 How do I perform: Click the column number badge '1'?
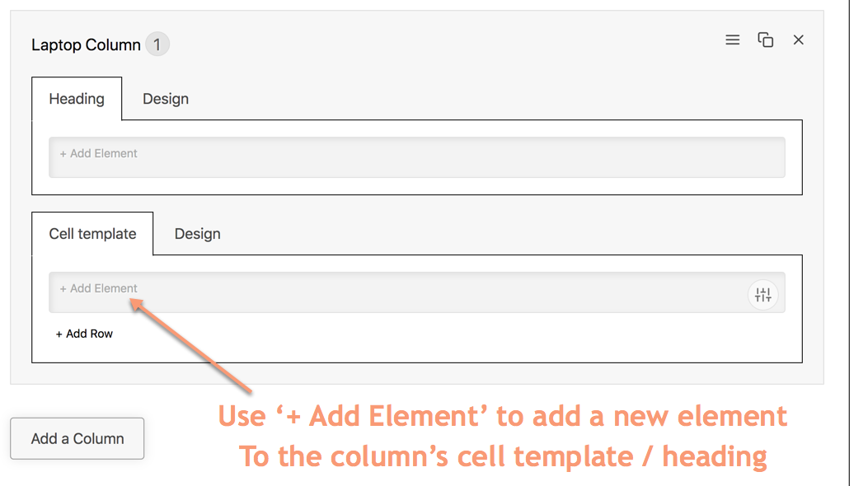coord(157,44)
